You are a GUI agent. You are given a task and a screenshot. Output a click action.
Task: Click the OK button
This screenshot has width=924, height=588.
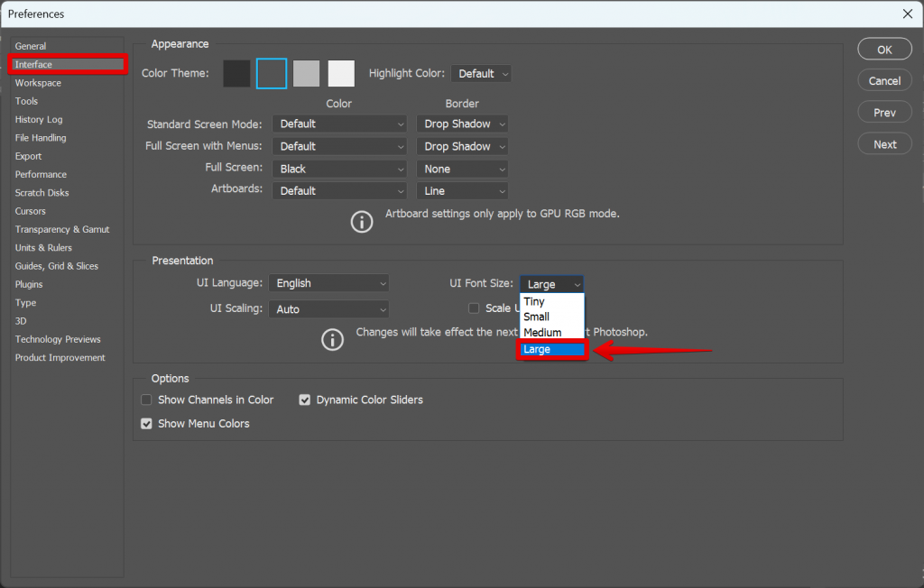[x=884, y=49]
